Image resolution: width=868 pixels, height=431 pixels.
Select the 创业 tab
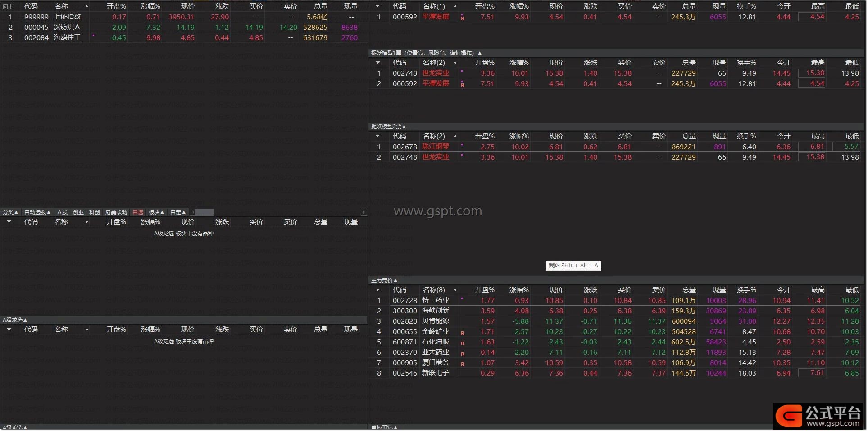tap(78, 212)
